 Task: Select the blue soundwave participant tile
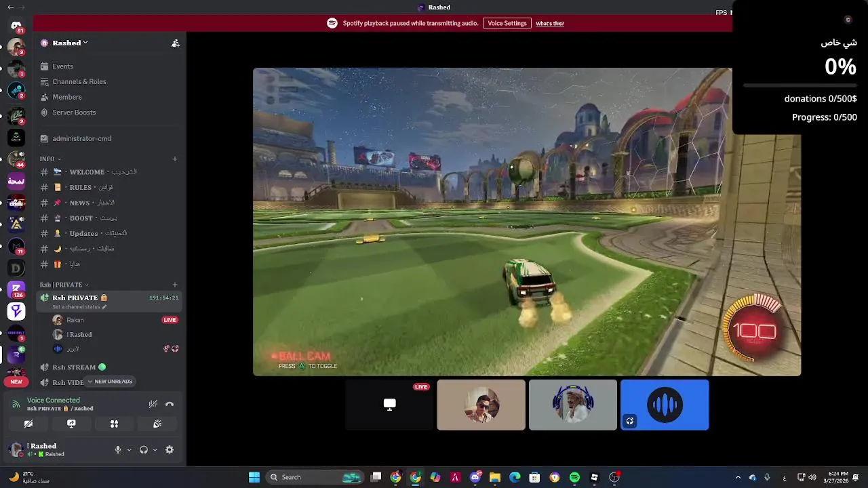click(665, 405)
